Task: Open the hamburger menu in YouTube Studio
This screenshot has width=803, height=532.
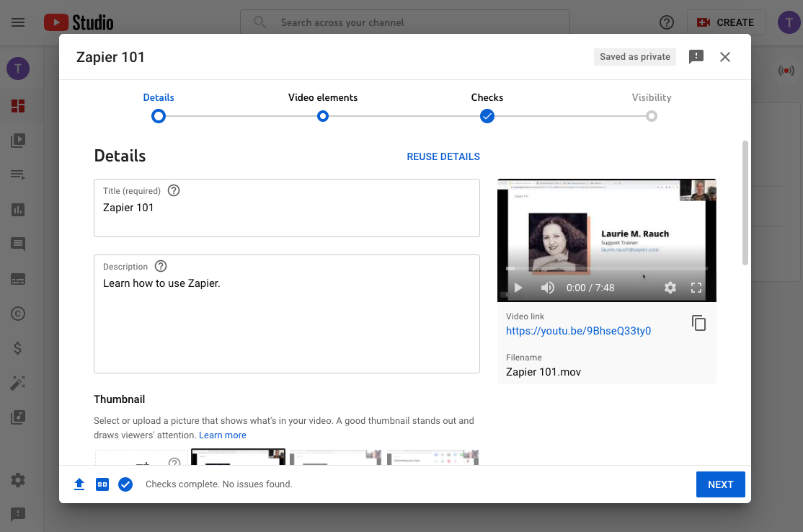Action: (x=18, y=22)
